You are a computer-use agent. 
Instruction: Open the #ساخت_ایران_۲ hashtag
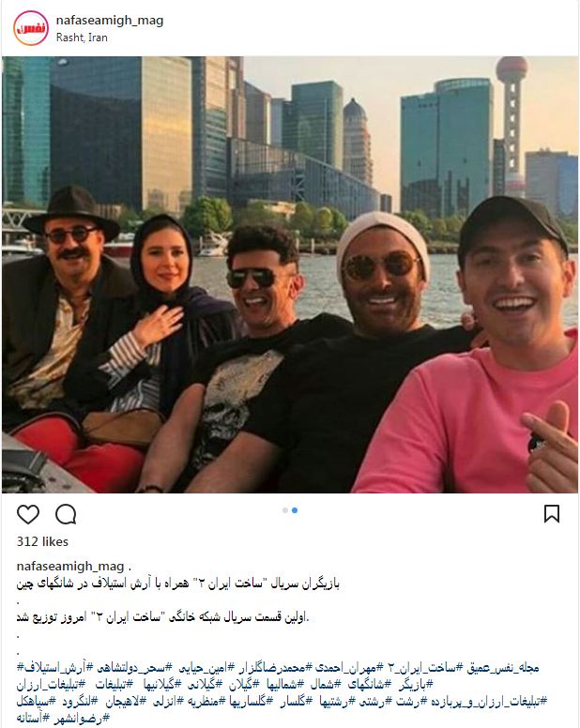[422, 668]
